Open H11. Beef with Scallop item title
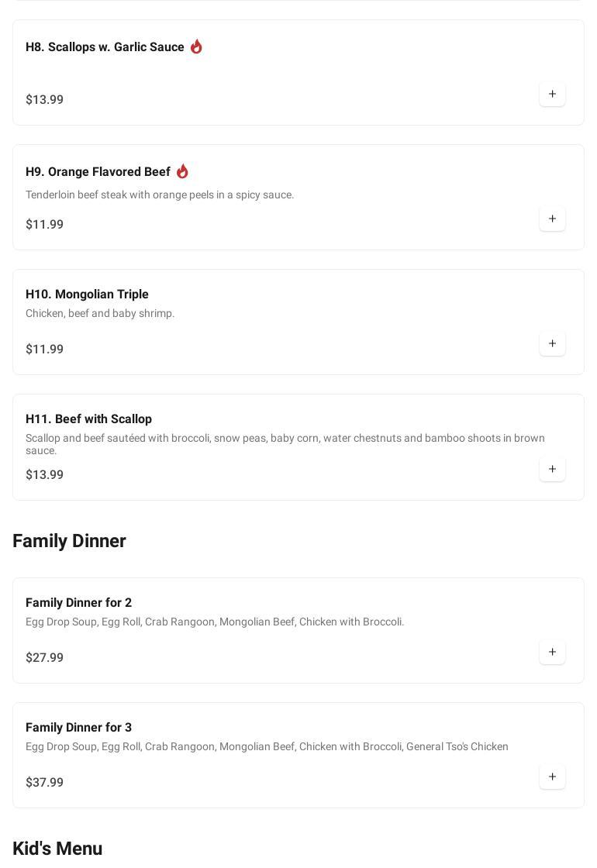This screenshot has height=868, width=597. pyautogui.click(x=88, y=419)
